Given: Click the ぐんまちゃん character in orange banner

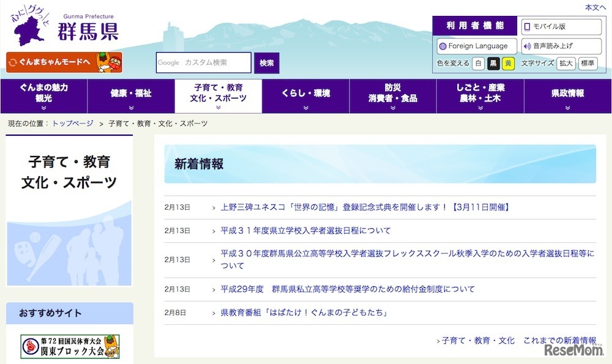Looking at the screenshot, I should click(x=104, y=61).
